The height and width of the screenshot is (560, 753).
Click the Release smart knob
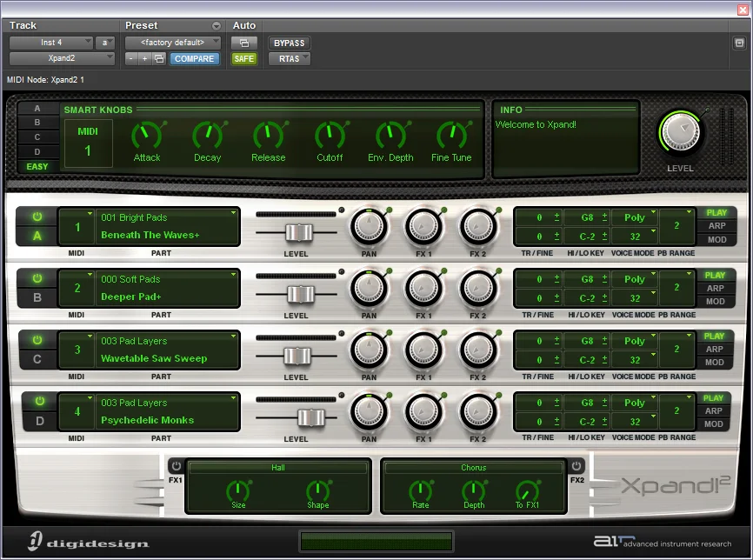[269, 137]
